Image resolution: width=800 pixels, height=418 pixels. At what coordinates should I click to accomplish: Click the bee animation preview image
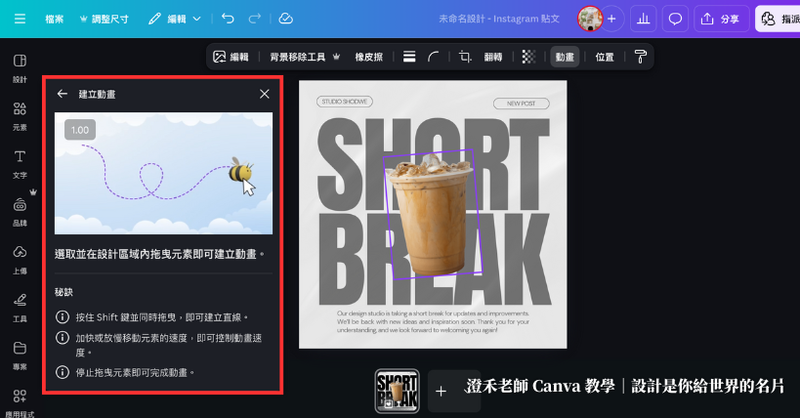pyautogui.click(x=163, y=173)
